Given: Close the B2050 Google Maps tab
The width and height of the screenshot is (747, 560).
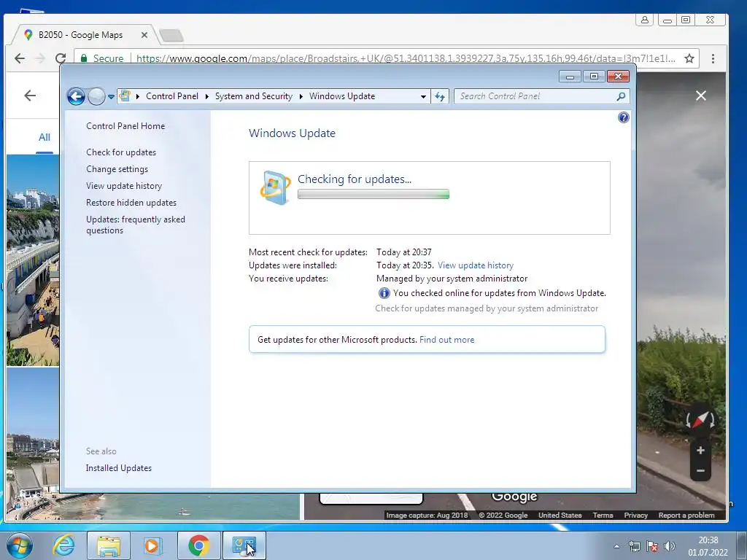Looking at the screenshot, I should point(144,35).
